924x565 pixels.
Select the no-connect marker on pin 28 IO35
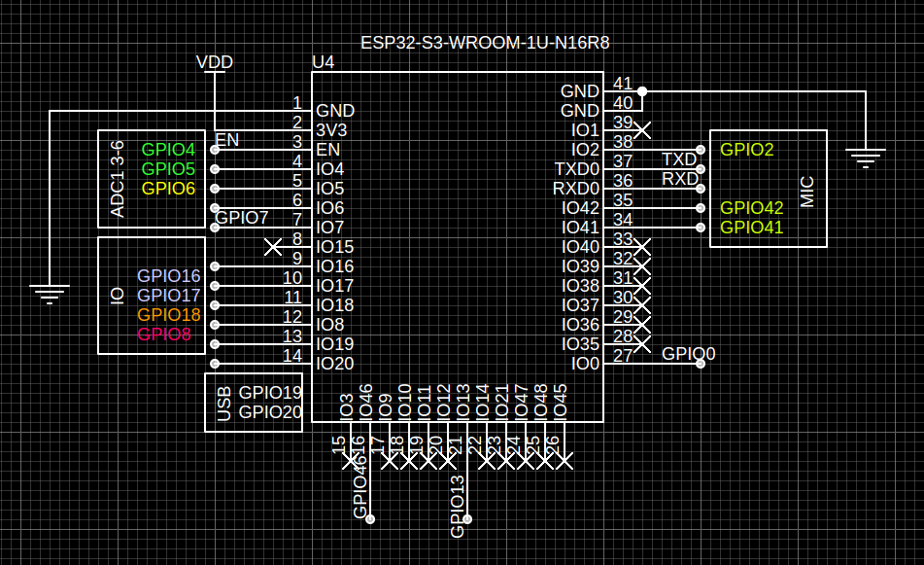pos(642,344)
